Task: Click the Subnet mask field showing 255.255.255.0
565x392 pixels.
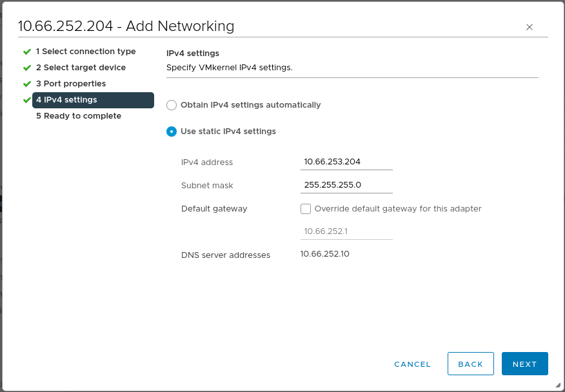Action: point(346,185)
